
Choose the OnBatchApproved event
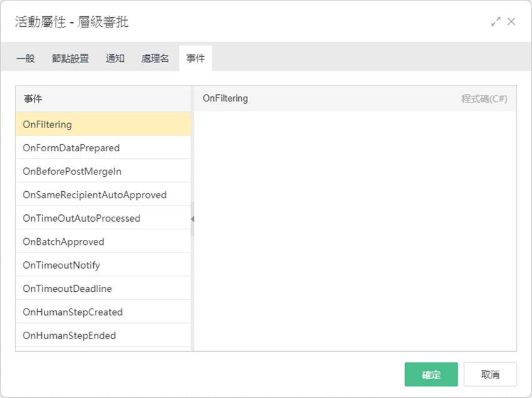tap(103, 241)
